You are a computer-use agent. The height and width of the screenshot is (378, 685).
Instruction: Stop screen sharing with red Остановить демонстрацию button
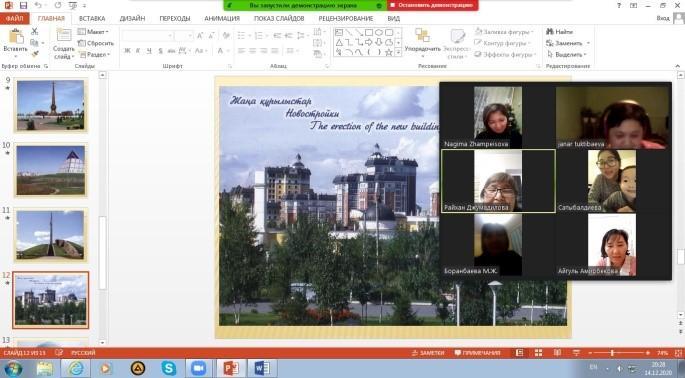pos(432,5)
